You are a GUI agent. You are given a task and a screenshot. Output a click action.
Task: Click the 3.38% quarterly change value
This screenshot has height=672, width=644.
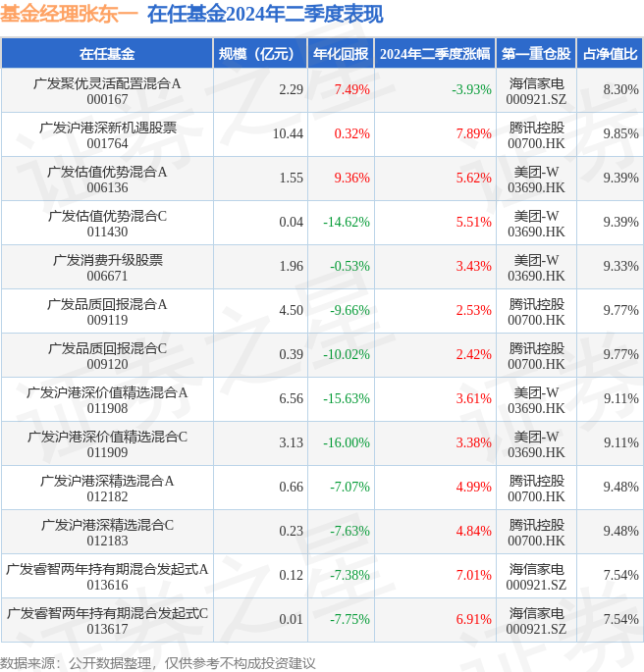tap(474, 442)
